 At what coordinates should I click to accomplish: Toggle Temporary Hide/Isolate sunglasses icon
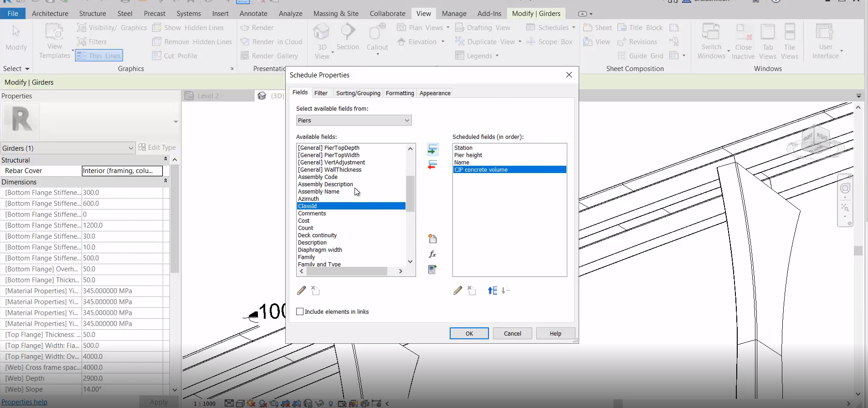click(x=319, y=403)
